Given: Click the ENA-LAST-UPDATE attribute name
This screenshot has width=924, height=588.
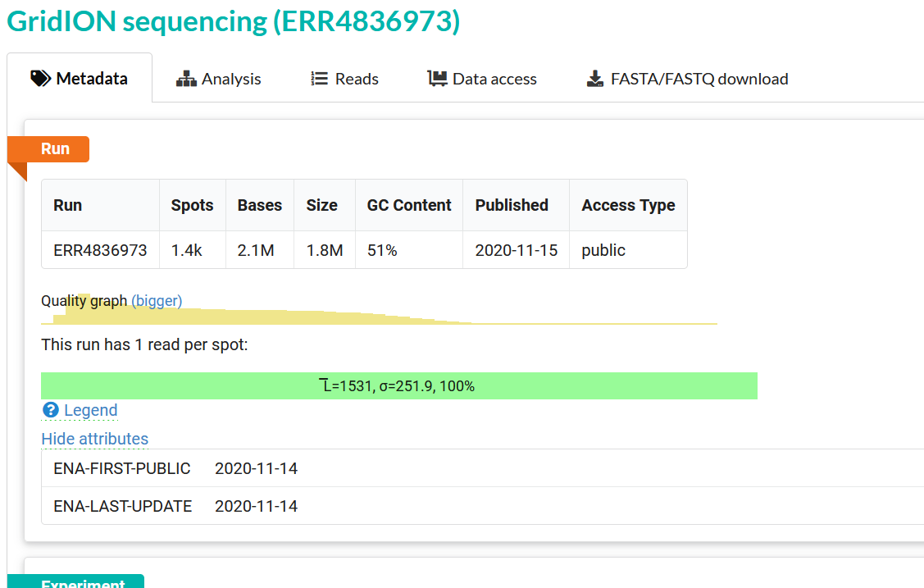Looking at the screenshot, I should [x=123, y=506].
